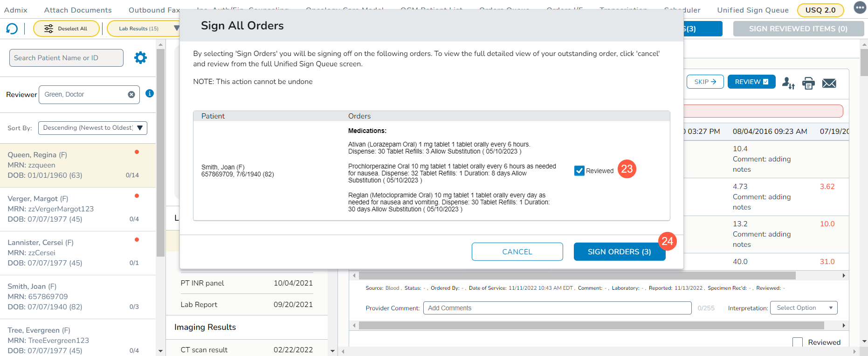868x356 pixels.
Task: Click the blue info icon next to Reviewer
Action: tap(150, 93)
